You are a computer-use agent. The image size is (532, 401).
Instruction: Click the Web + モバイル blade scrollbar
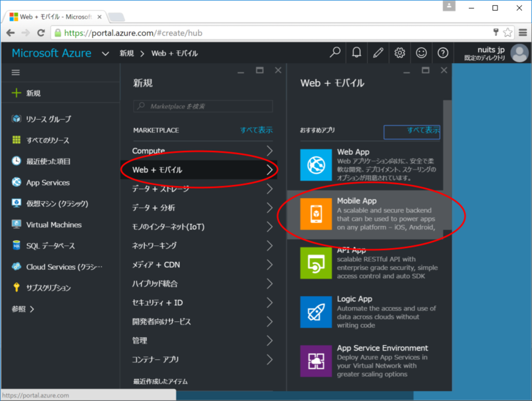click(x=447, y=164)
